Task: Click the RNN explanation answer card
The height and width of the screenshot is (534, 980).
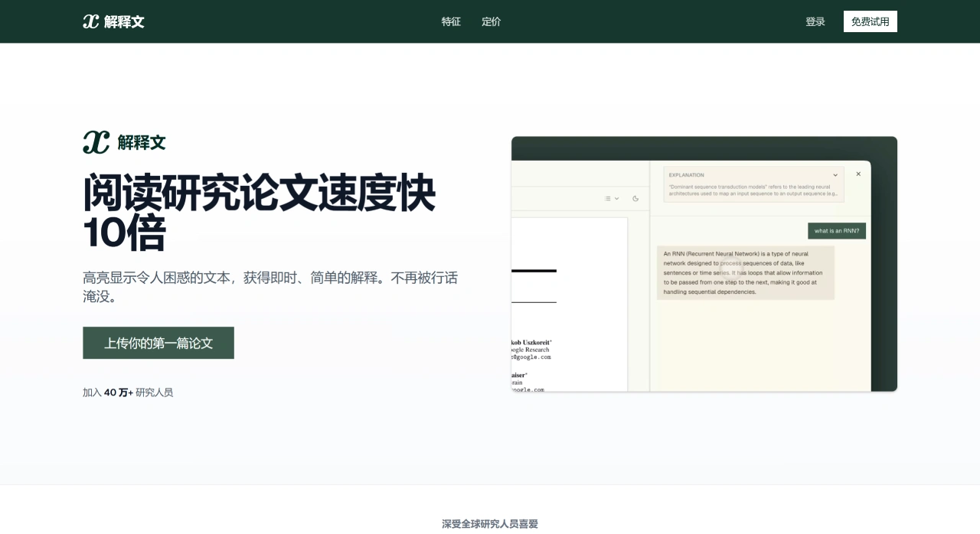Action: coord(745,272)
